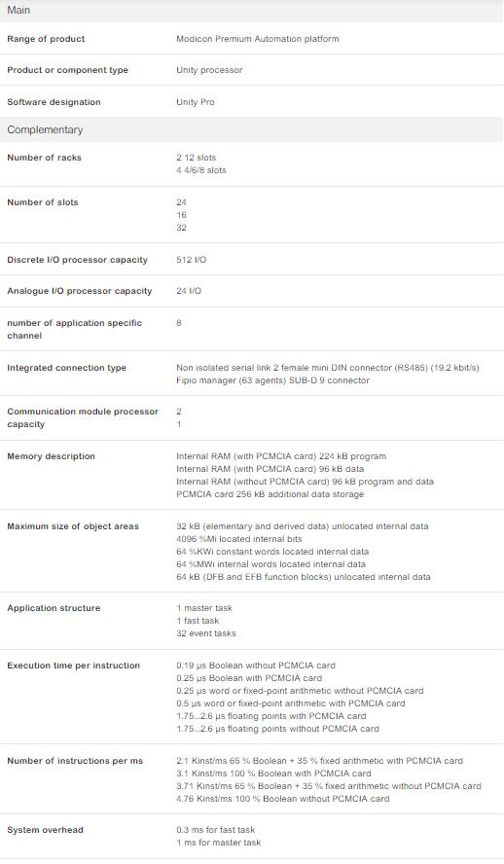Viewport: 504px width, 864px height.
Task: Click the Modicon Premium Automation platform value
Action: 257,39
